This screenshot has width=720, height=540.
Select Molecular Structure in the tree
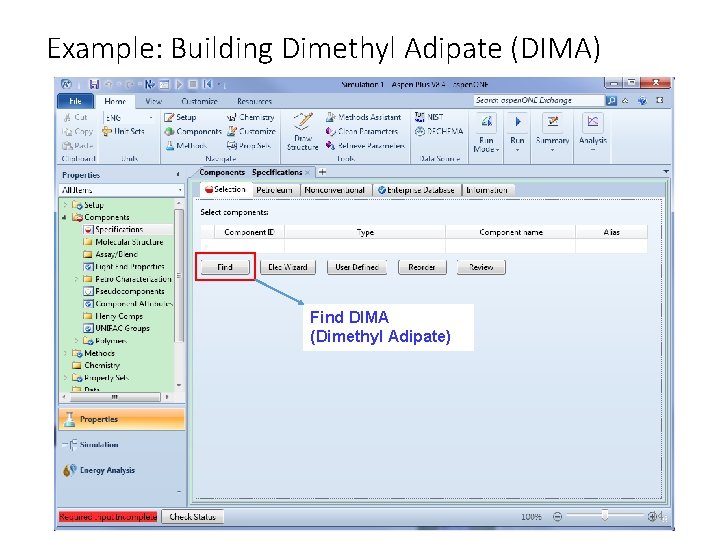point(129,242)
